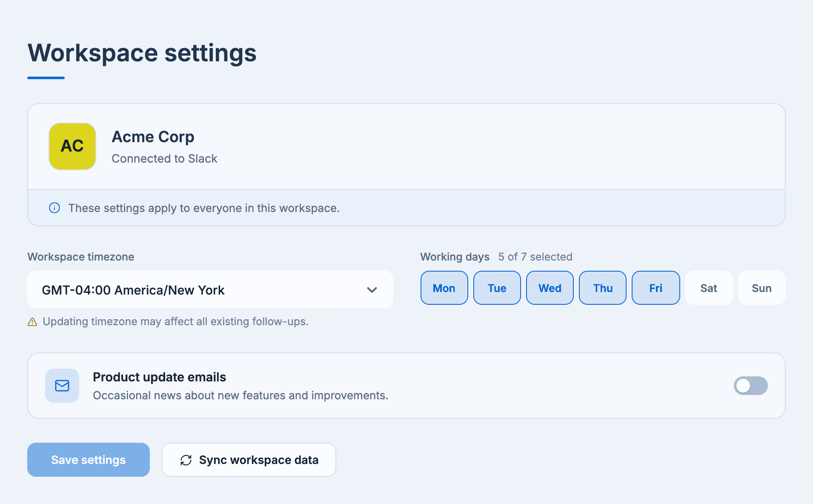Screen dimensions: 813x504
Task: Click Sync workspace data button
Action: (x=249, y=460)
